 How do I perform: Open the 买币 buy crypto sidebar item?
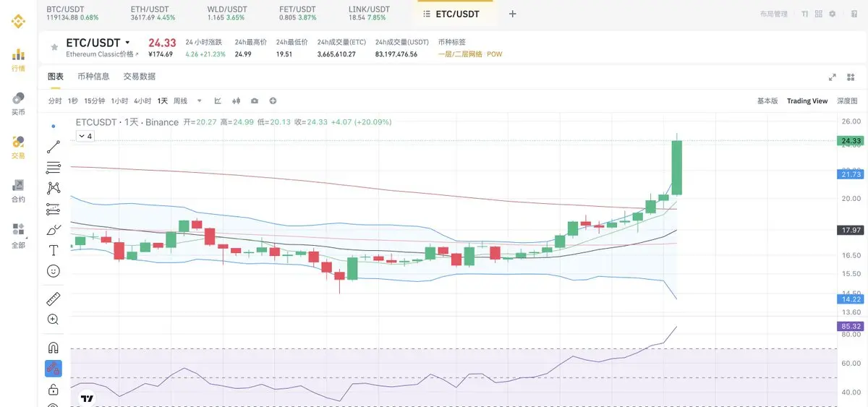[x=18, y=103]
